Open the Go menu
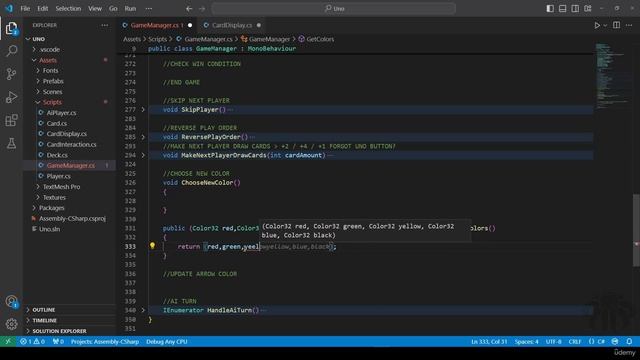The image size is (640, 360). [x=113, y=8]
